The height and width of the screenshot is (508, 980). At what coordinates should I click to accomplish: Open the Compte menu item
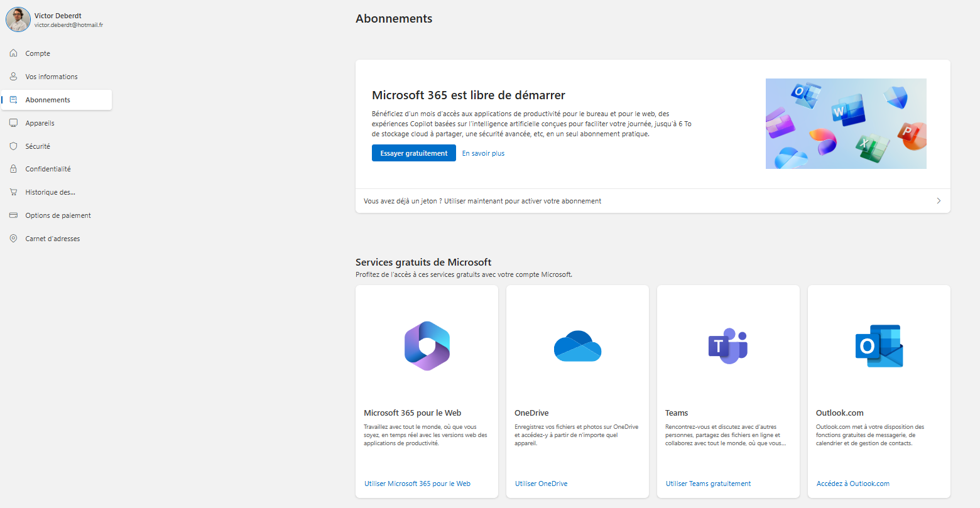[57, 53]
